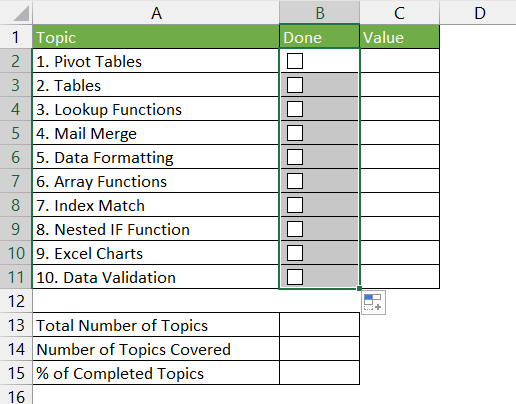This screenshot has width=516, height=404.
Task: Click the green Value header cell
Action: [400, 37]
